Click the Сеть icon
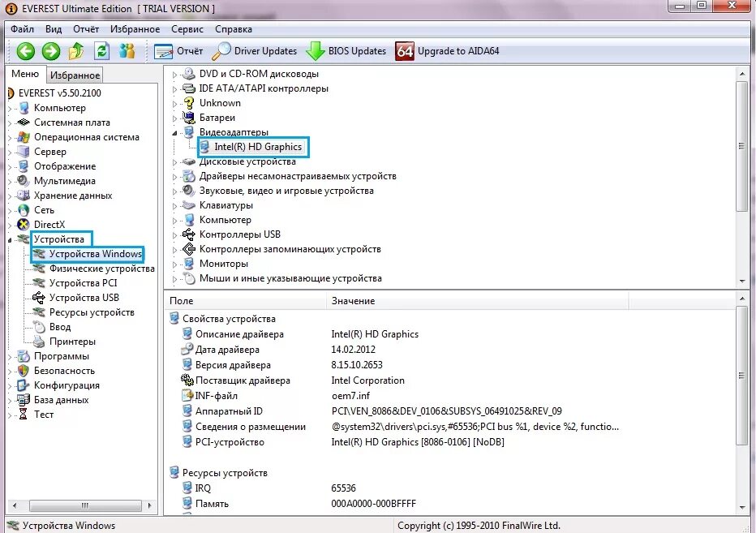Viewport: 756px width, 533px height. pos(24,210)
